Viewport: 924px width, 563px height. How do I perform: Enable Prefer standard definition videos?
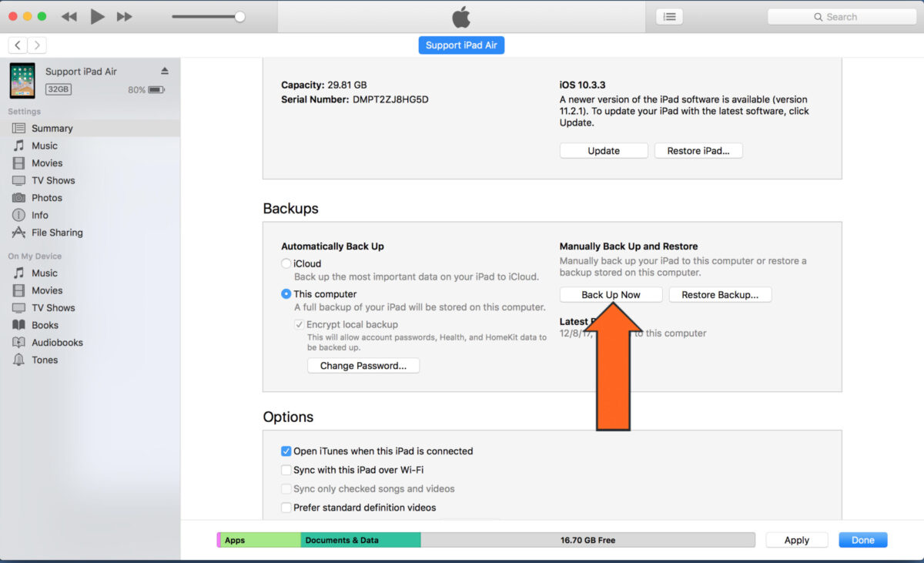286,508
